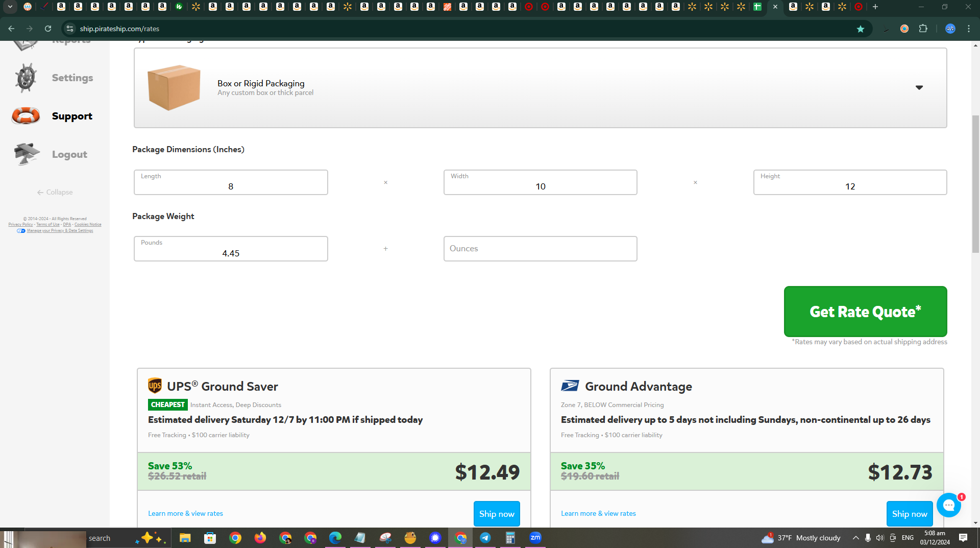
Task: Open the Chrome three-dot menu
Action: (969, 29)
